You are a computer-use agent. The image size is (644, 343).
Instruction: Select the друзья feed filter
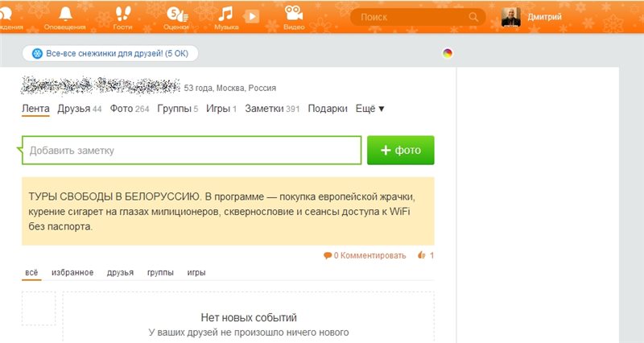(x=120, y=273)
